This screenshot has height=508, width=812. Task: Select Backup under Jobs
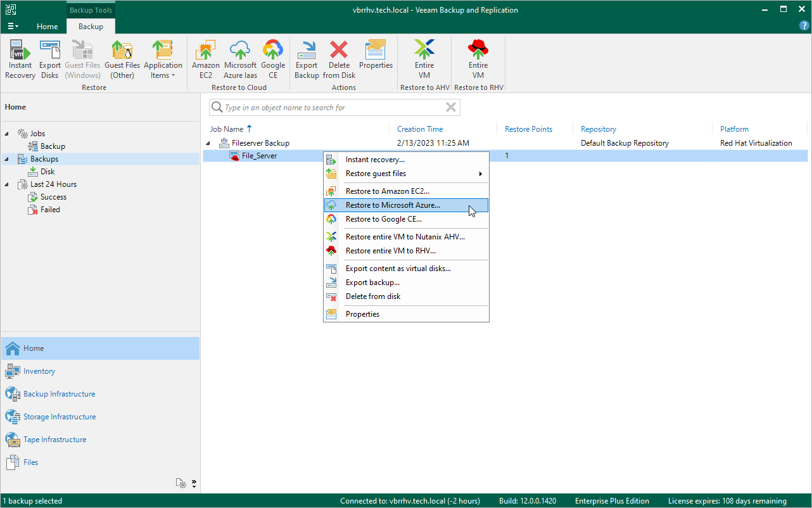[53, 146]
